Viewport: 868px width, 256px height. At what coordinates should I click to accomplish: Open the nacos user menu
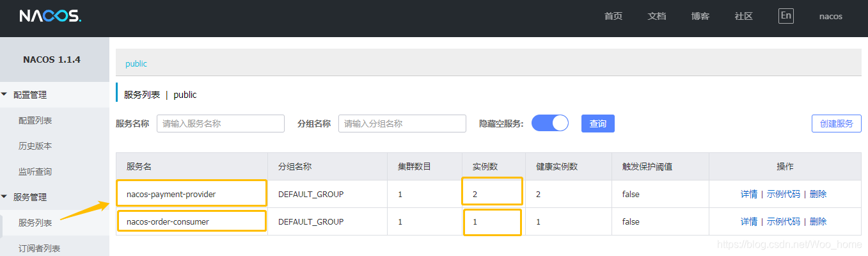831,17
